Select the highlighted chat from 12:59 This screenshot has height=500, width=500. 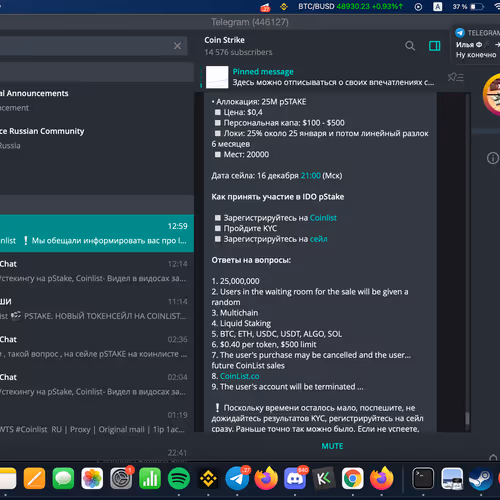pyautogui.click(x=97, y=233)
